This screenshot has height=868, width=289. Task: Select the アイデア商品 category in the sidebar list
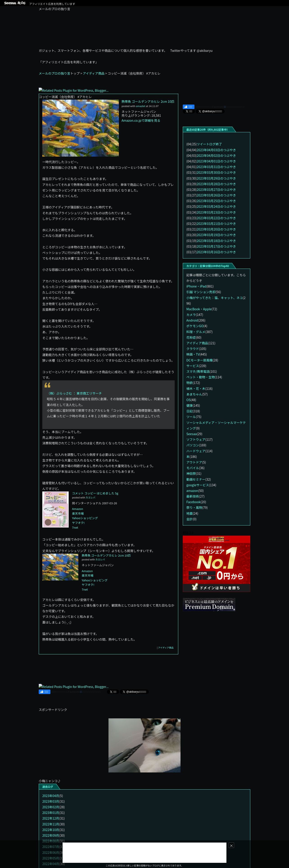(x=197, y=343)
